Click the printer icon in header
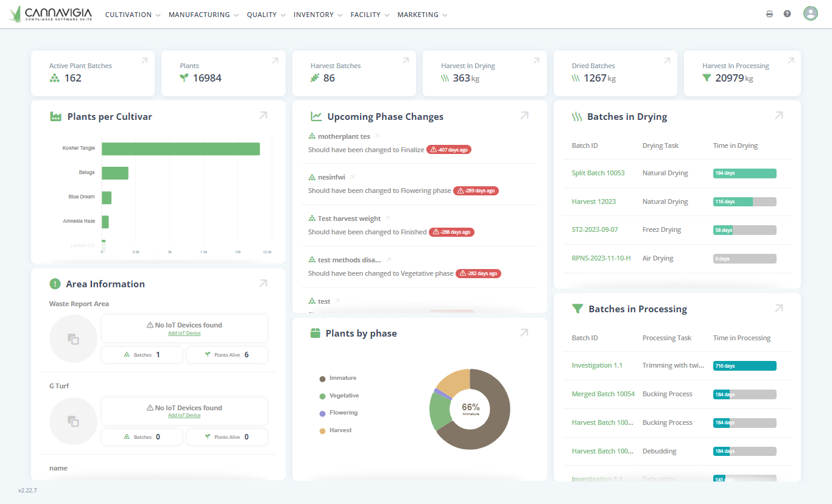The height and width of the screenshot is (504, 832). click(x=769, y=14)
